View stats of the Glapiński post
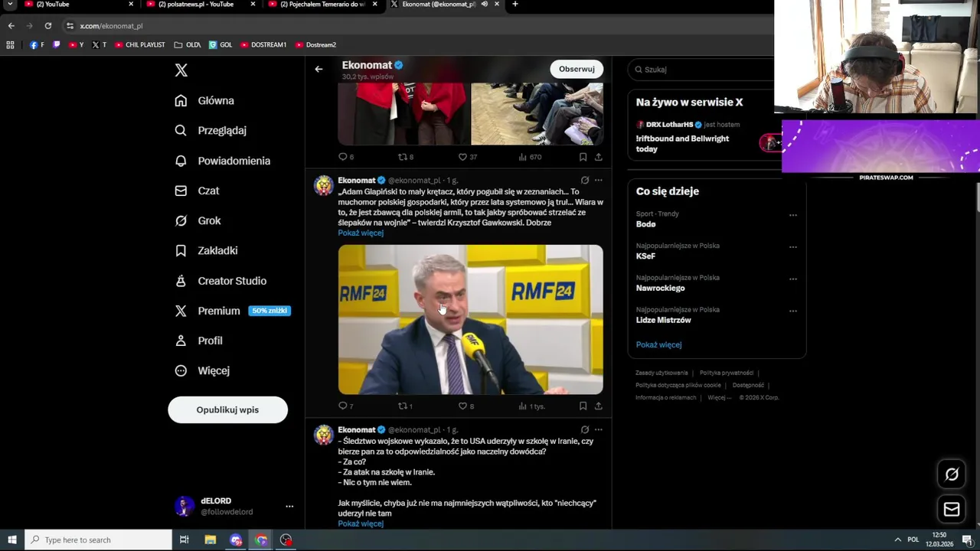The image size is (980, 551). [531, 406]
